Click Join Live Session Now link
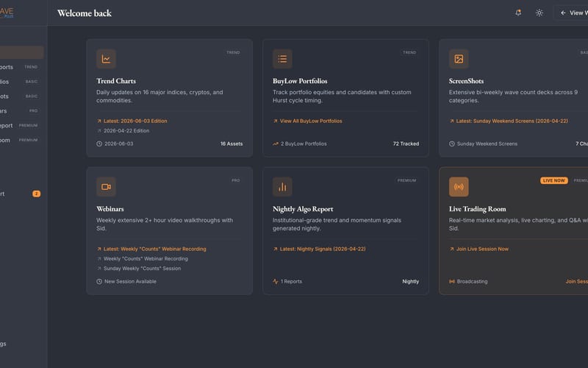This screenshot has width=588, height=368. [x=479, y=249]
